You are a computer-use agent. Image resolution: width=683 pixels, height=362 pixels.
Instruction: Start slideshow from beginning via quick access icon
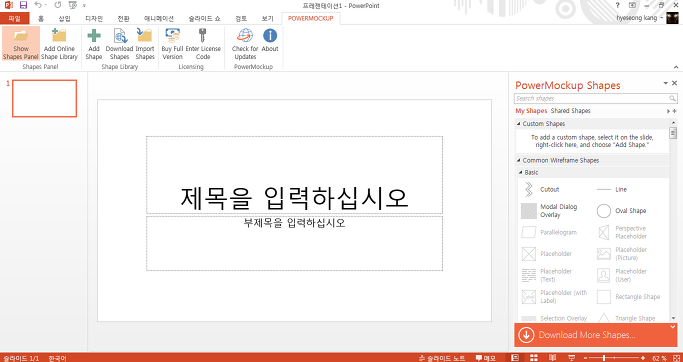point(73,5)
